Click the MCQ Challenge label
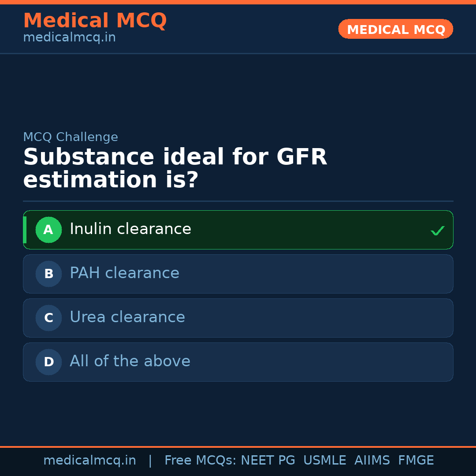476x476 pixels. click(x=71, y=137)
